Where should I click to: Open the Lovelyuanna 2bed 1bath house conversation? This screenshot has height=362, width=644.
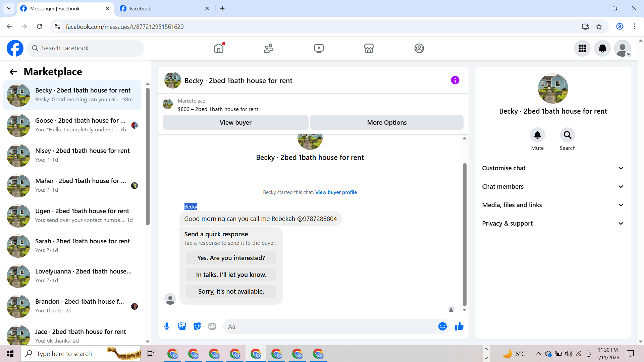tap(72, 276)
